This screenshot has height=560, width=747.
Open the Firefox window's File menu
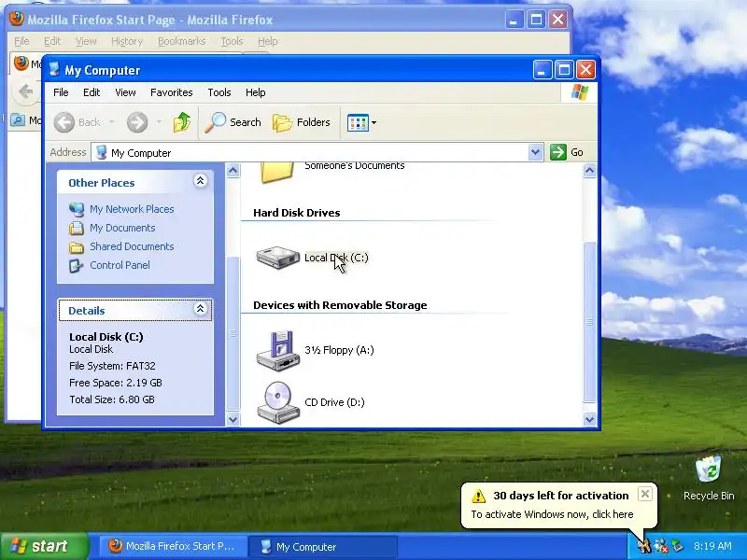coord(21,41)
